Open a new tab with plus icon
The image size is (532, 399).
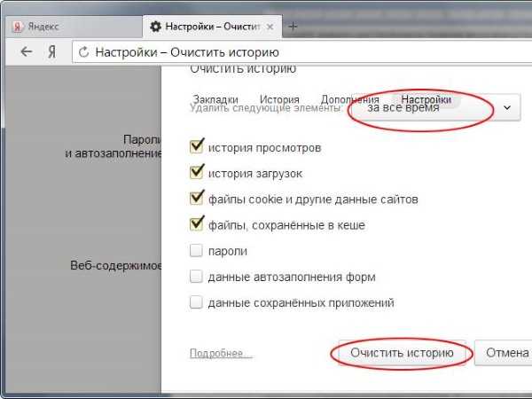click(x=293, y=27)
